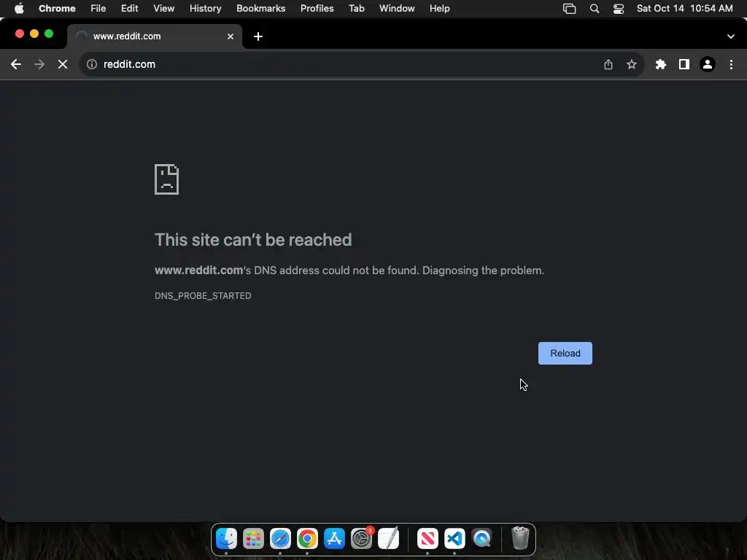Click the sad page error icon

pyautogui.click(x=167, y=179)
